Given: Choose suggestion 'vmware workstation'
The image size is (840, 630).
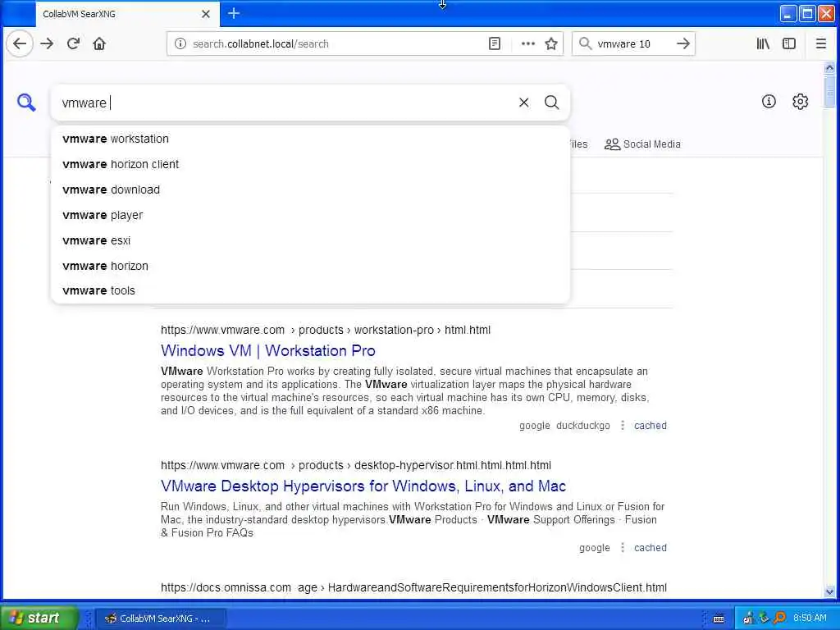Looking at the screenshot, I should [x=310, y=139].
